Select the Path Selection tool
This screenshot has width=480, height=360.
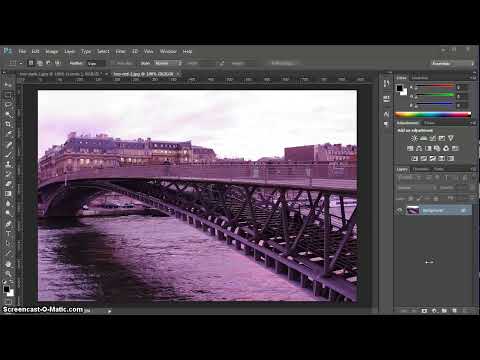8,243
